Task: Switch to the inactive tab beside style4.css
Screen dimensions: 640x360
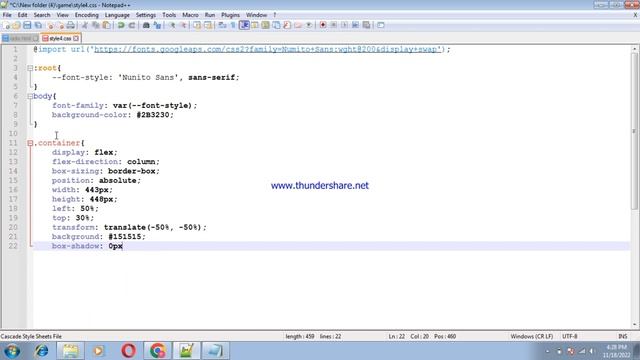Action: 20,38
